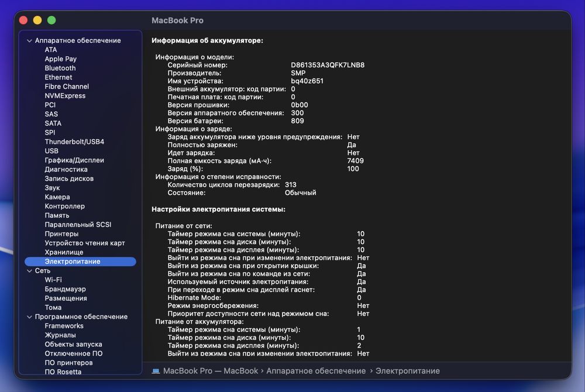Select Bluetooth in hardware list
585x392 pixels.
(x=60, y=68)
